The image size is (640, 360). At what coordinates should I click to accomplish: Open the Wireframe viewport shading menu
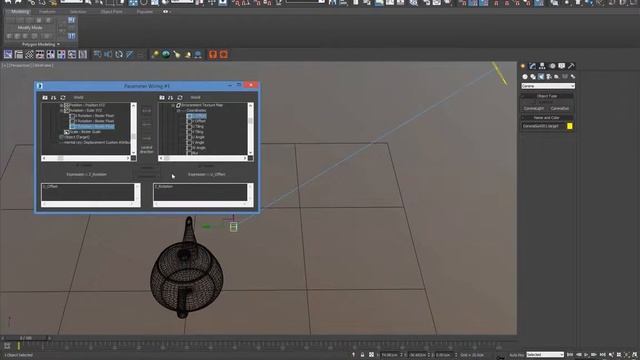43,65
